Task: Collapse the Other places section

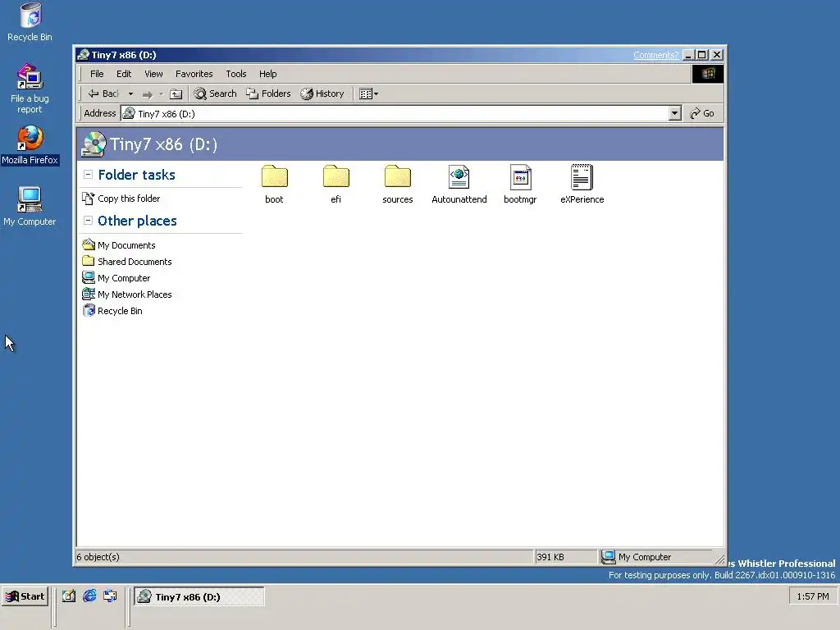Action: coord(88,220)
